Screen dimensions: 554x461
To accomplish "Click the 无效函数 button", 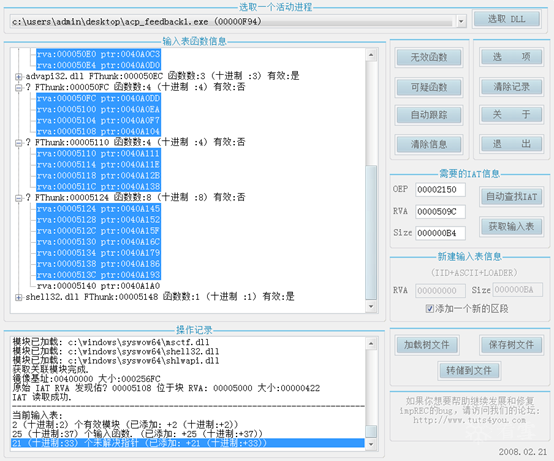I will tap(429, 57).
